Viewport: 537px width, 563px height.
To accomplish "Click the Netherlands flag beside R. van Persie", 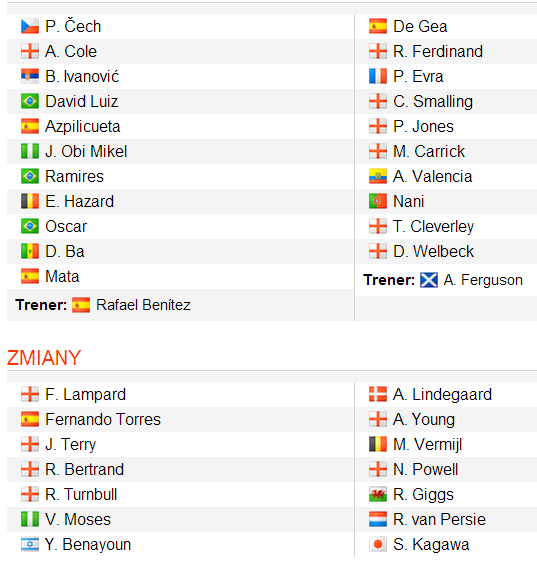I will 378,519.
